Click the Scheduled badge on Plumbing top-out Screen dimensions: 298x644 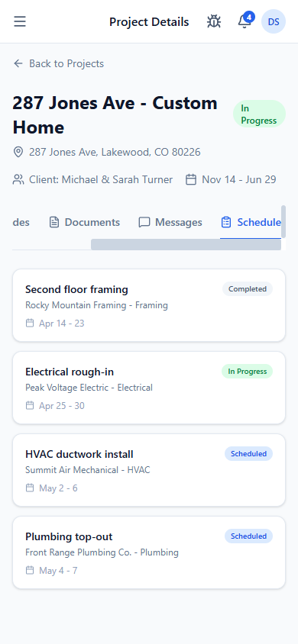pyautogui.click(x=248, y=536)
